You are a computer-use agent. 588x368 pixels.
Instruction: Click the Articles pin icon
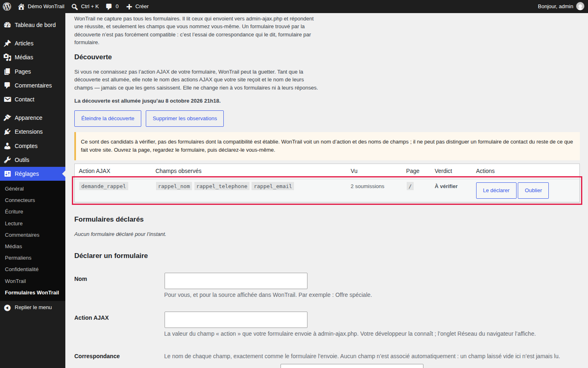(x=7, y=43)
